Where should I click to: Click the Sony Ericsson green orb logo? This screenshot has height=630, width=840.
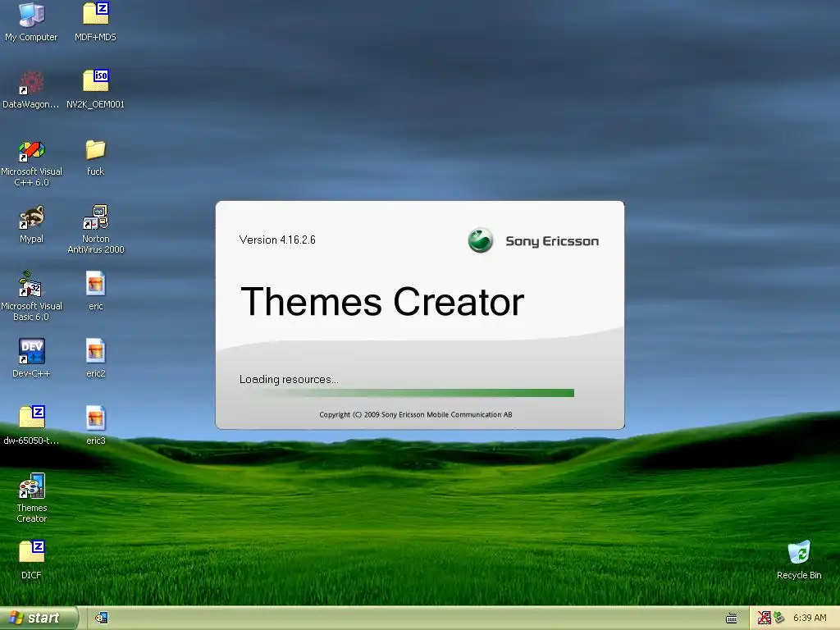(481, 240)
